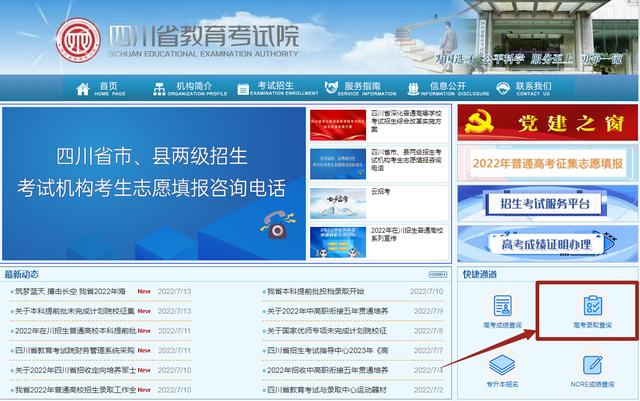
Task: Open news 关于2022年四川省招收定向培养军士
Action: (75, 370)
